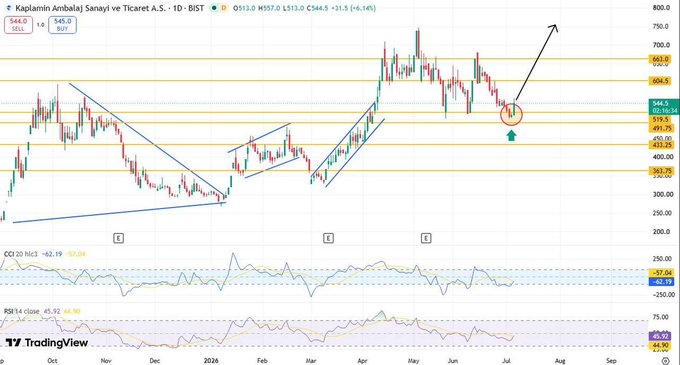Select the order quantity 1.0 field
Image resolution: width=680 pixels, height=365 pixels.
(40, 25)
